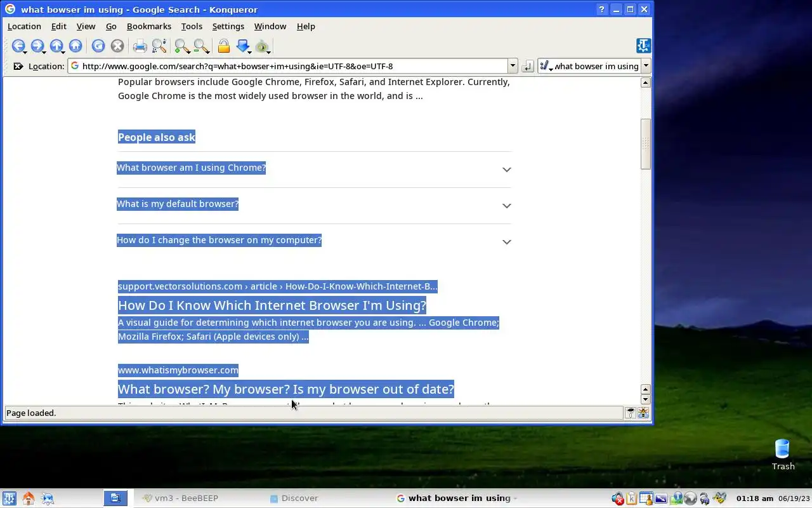This screenshot has width=812, height=508.
Task: Click the "what bowser im using" taskbar entry
Action: 457,498
